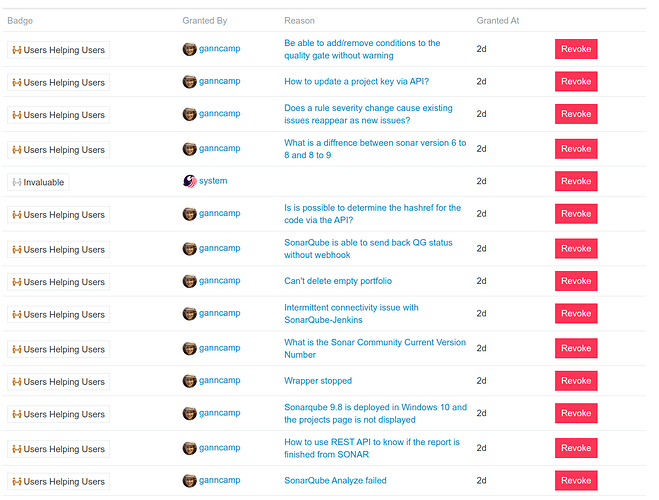Open Users Helping Users badge in quality gate row

click(58, 50)
